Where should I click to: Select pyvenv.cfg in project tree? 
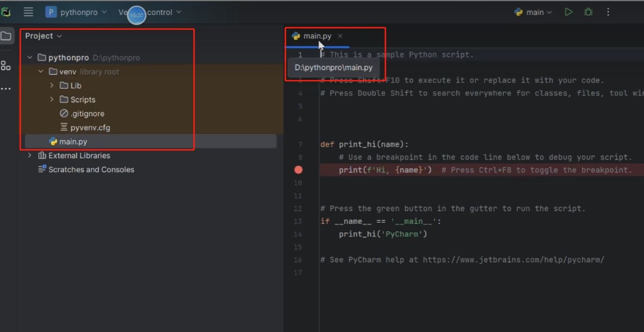(x=90, y=128)
